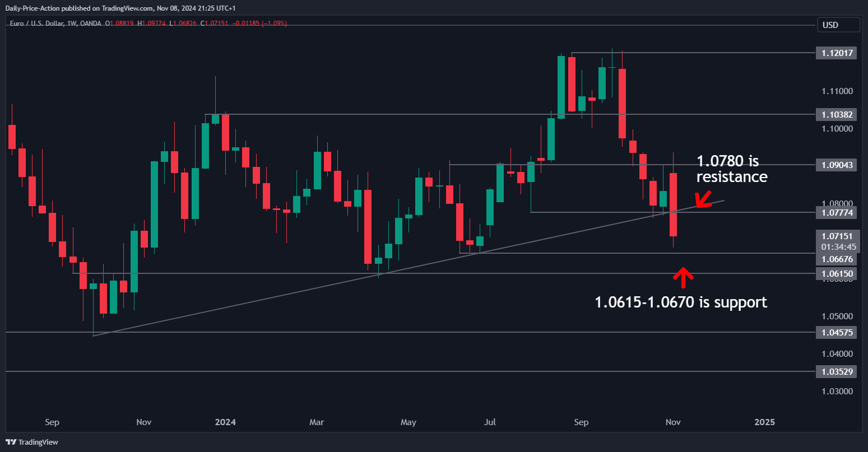This screenshot has width=868, height=452.
Task: Click the 2024 label on time axis
Action: click(x=226, y=422)
